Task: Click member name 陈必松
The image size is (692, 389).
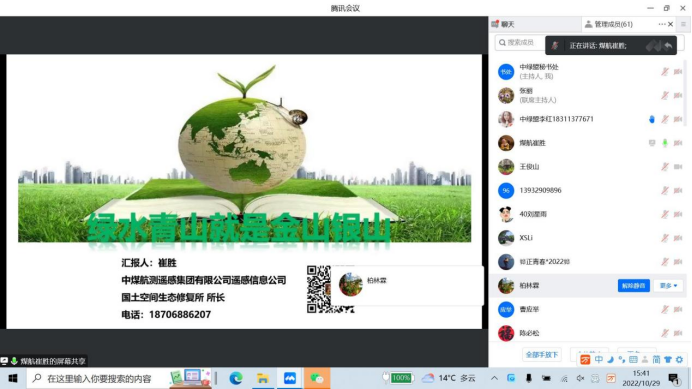Action: [x=529, y=333]
